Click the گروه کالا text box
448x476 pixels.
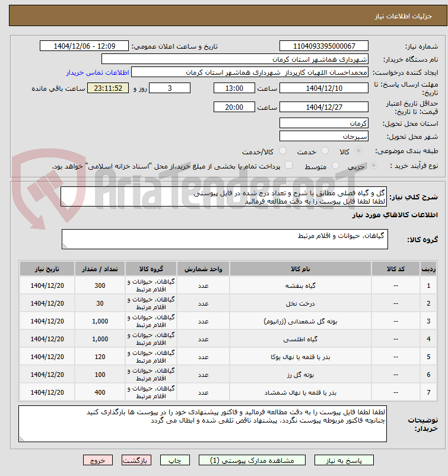click(x=225, y=239)
